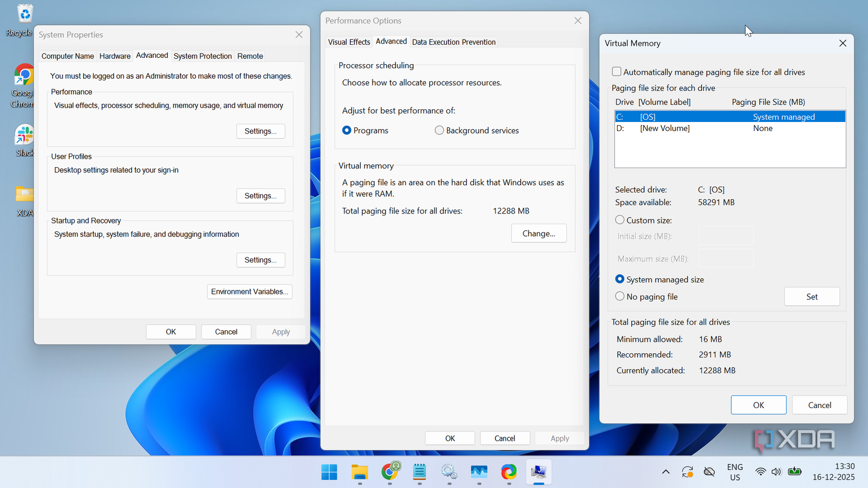Image resolution: width=868 pixels, height=488 pixels.
Task: Open the Photos app on the taskbar
Action: [479, 472]
